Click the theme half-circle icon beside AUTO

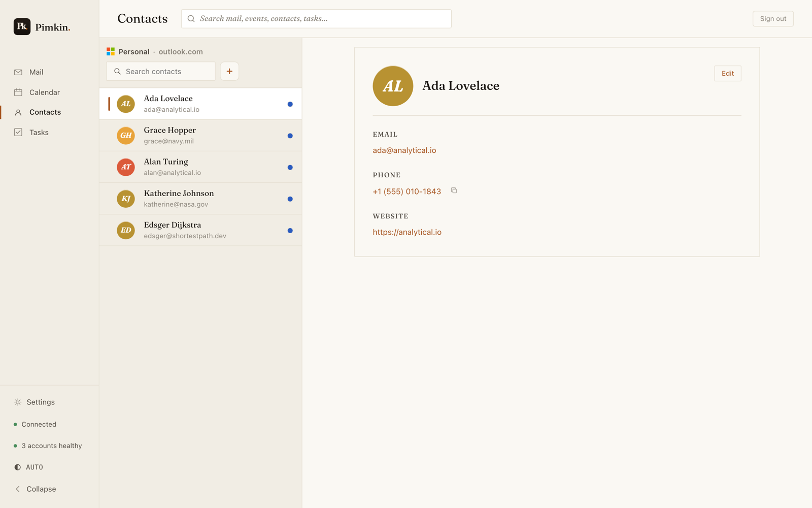pos(18,467)
